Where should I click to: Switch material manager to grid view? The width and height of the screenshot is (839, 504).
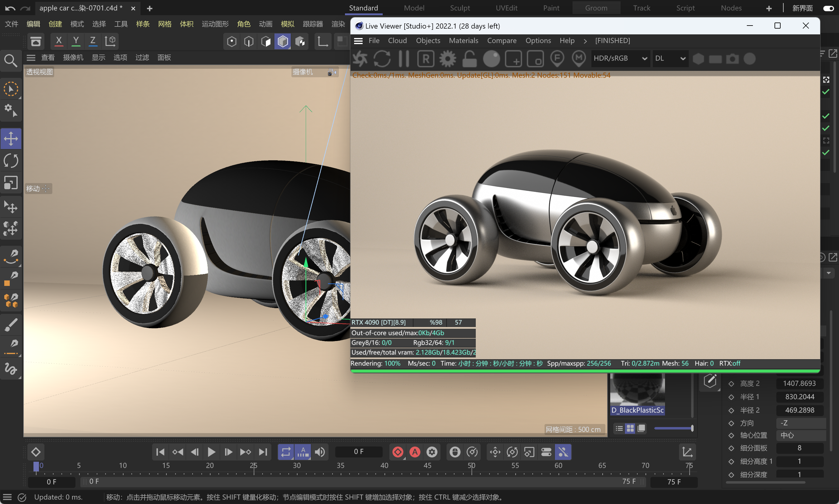click(x=630, y=428)
